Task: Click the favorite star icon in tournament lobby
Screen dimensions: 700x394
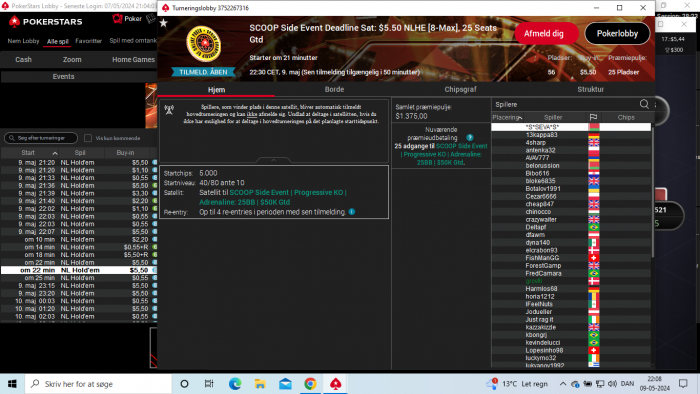Action: (x=164, y=23)
